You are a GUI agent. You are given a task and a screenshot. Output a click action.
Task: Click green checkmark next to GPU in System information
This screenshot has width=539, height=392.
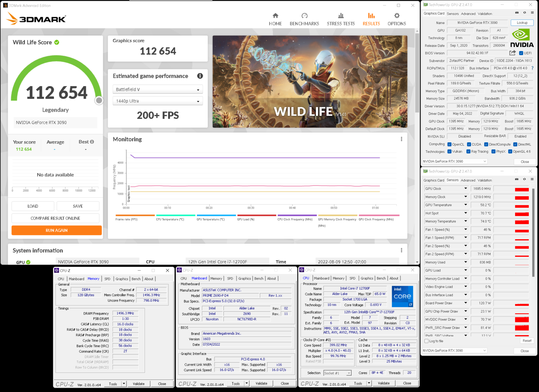pos(28,262)
